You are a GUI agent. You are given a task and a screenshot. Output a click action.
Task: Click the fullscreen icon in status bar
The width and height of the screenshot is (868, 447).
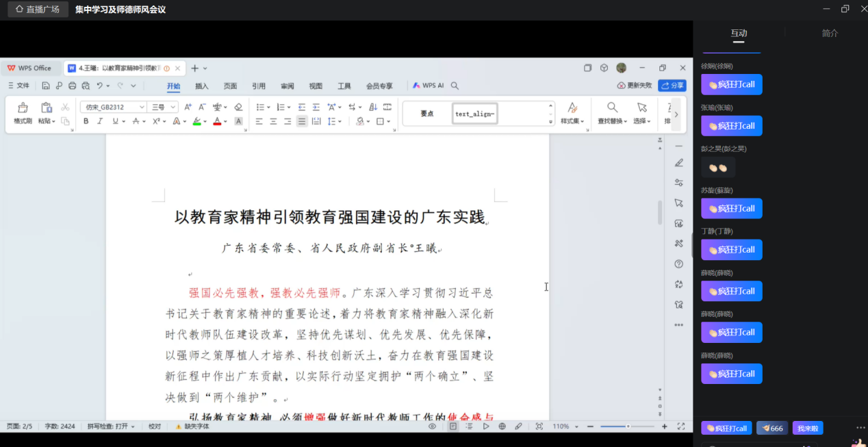coord(681,426)
